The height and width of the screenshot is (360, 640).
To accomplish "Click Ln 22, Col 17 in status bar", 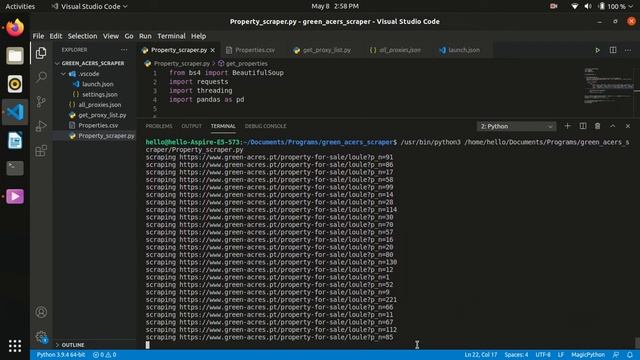I will [x=480, y=355].
